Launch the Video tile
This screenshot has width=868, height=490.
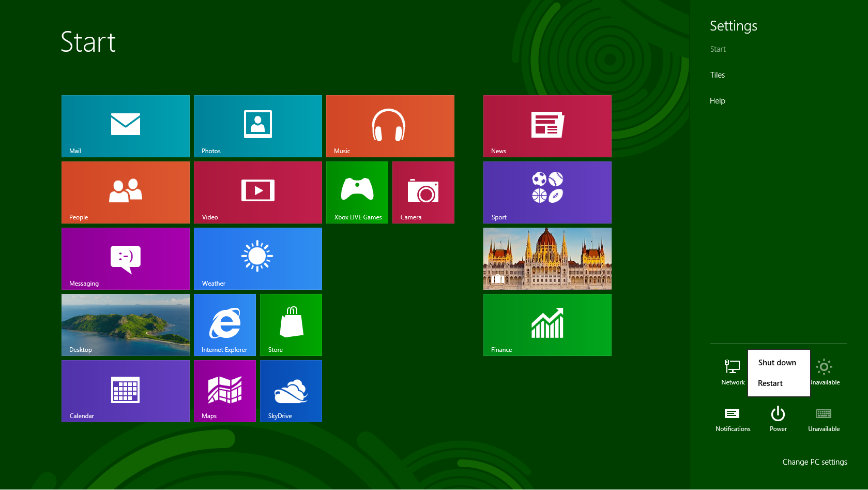(258, 192)
